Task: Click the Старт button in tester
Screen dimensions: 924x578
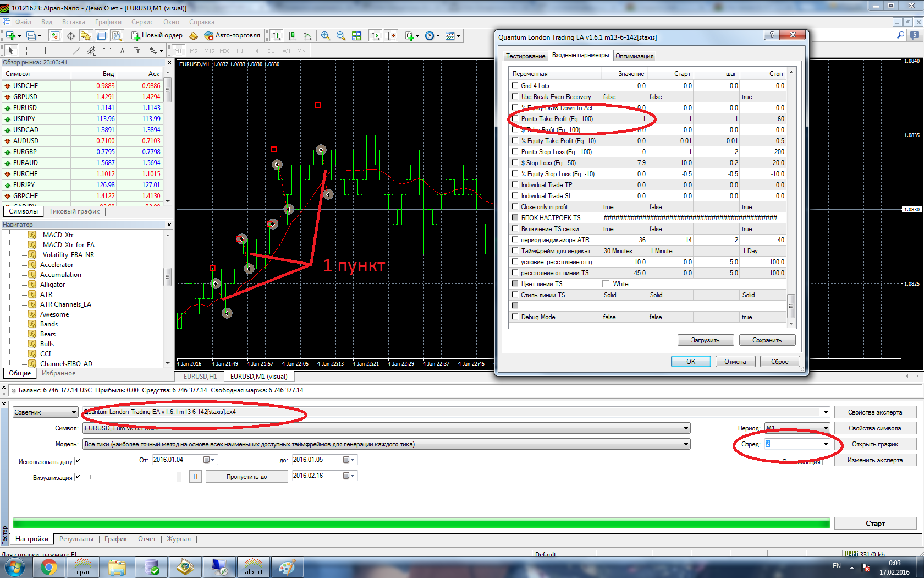Action: point(876,524)
